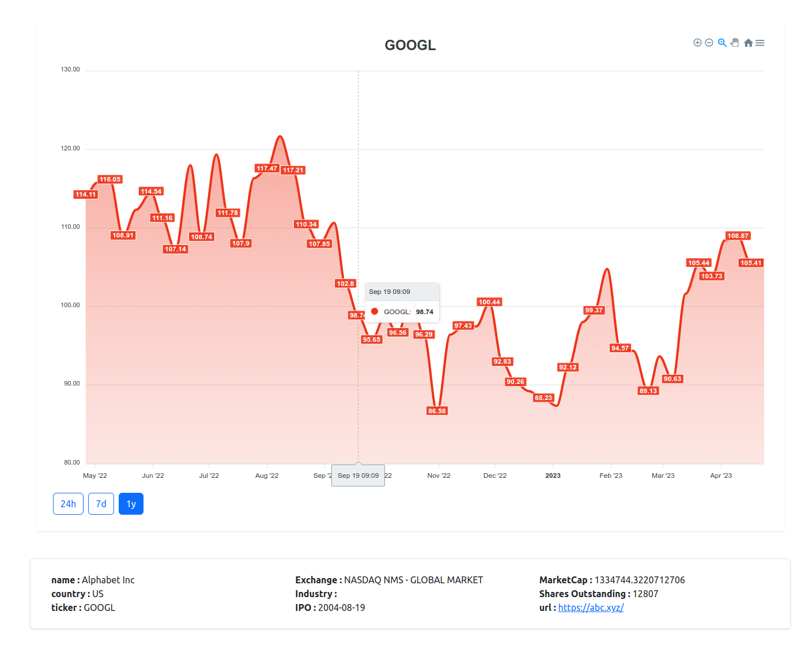This screenshot has width=812, height=649.
Task: Click the 96.29 data label
Action: [424, 334]
